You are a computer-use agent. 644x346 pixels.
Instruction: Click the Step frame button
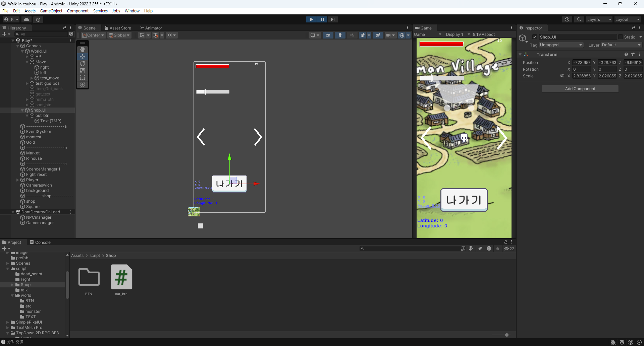click(332, 19)
